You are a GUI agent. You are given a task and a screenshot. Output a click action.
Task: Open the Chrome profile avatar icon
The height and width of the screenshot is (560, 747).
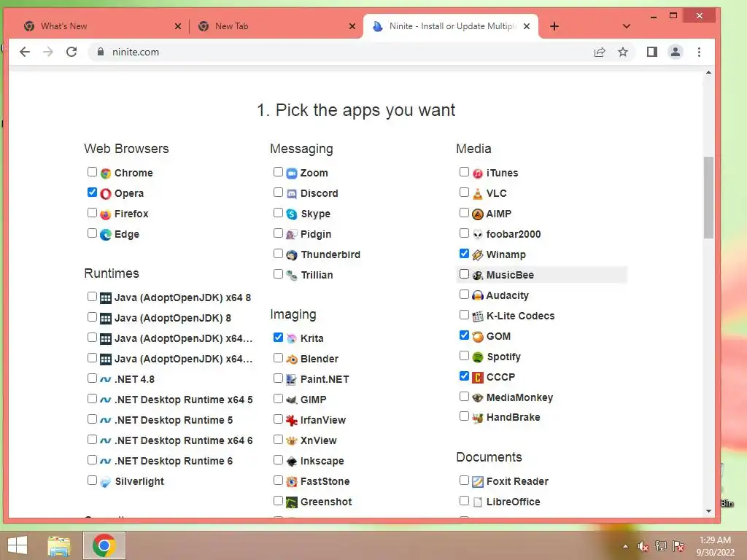tap(675, 52)
